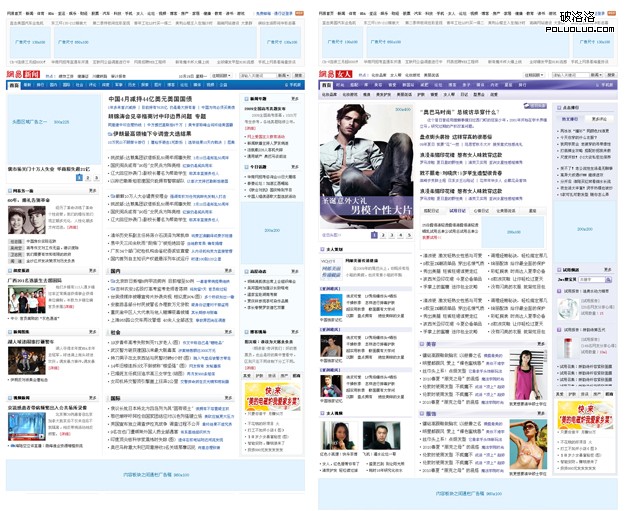
Task: Play the woman's video thumbnail under 女人视频
Action: coord(339,436)
